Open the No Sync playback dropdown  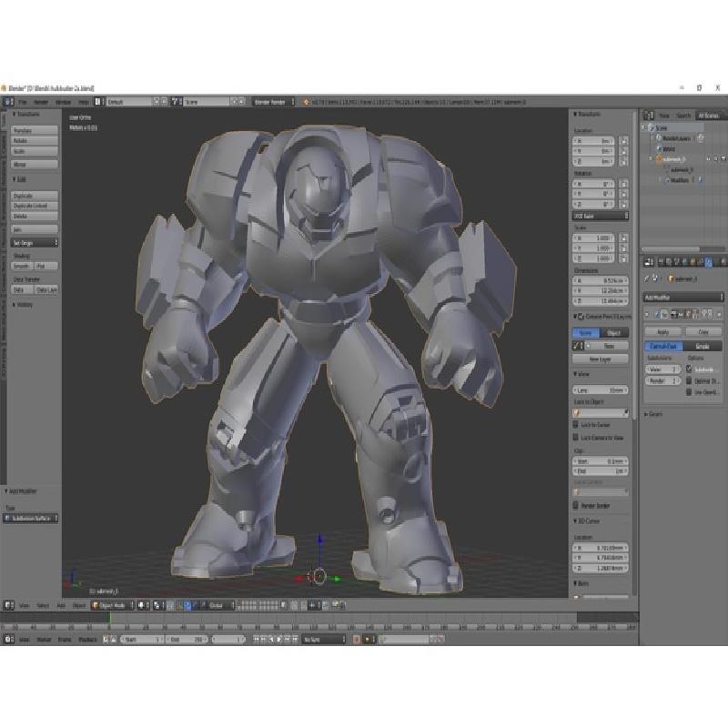tap(324, 640)
